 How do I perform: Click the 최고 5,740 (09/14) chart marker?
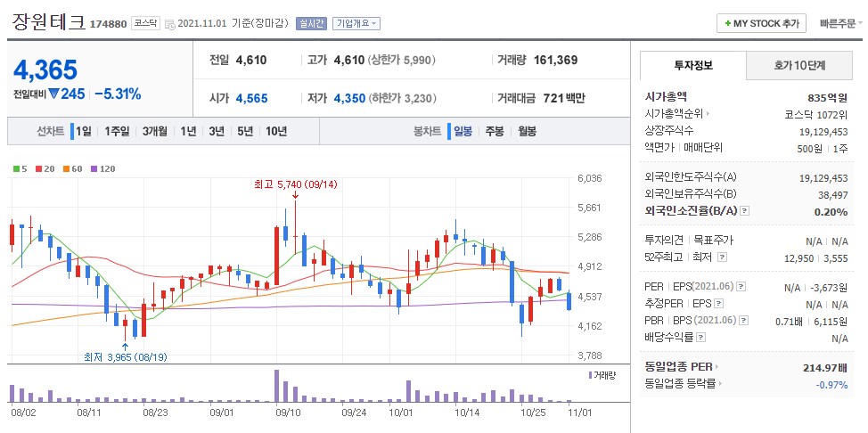pos(296,184)
